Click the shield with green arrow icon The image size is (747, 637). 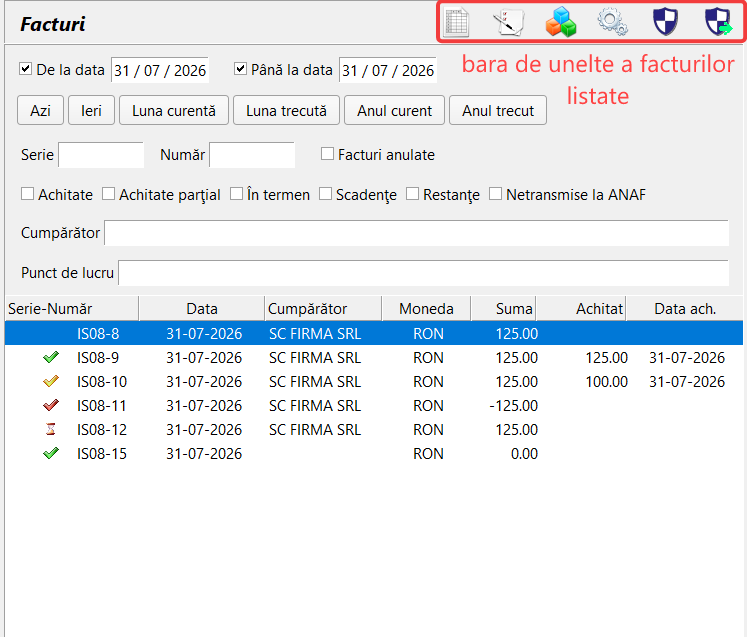click(x=718, y=22)
